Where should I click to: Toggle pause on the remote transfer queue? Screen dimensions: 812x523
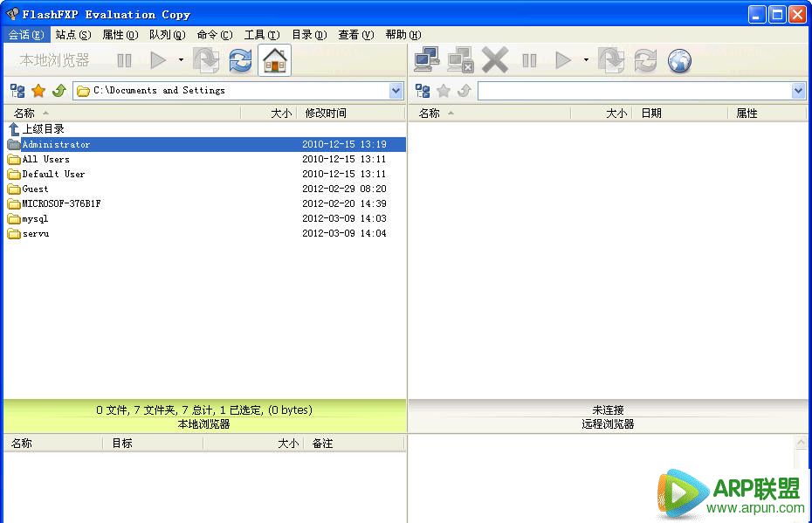point(529,59)
